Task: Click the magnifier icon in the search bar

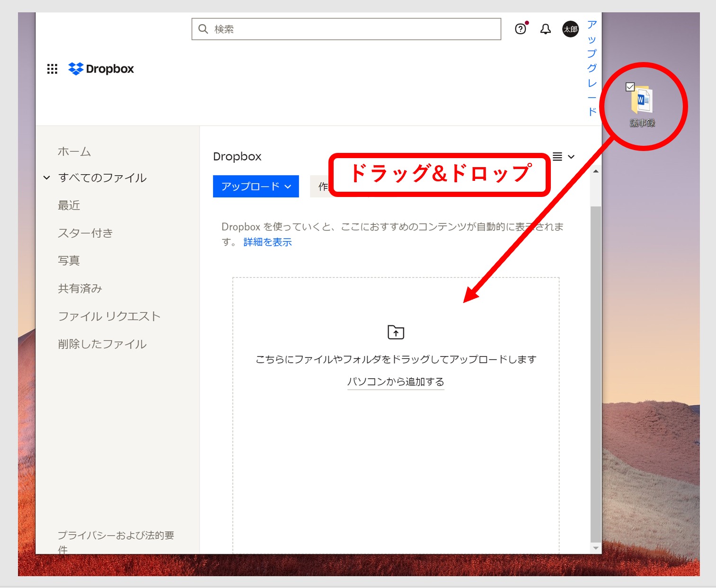Action: point(203,29)
